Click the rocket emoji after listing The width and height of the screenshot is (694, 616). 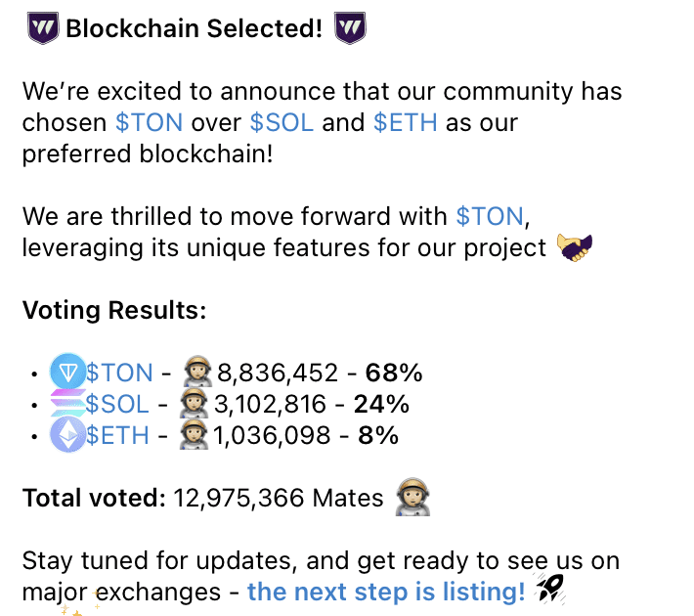[x=549, y=589]
